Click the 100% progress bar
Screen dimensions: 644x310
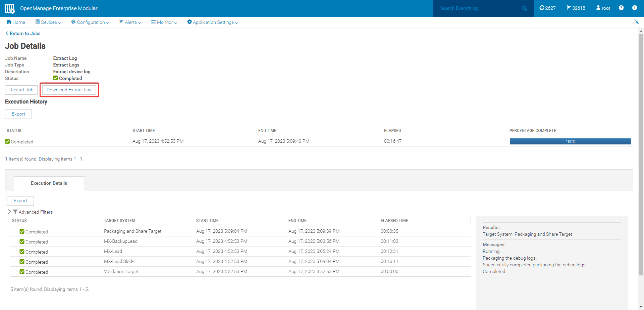point(570,141)
